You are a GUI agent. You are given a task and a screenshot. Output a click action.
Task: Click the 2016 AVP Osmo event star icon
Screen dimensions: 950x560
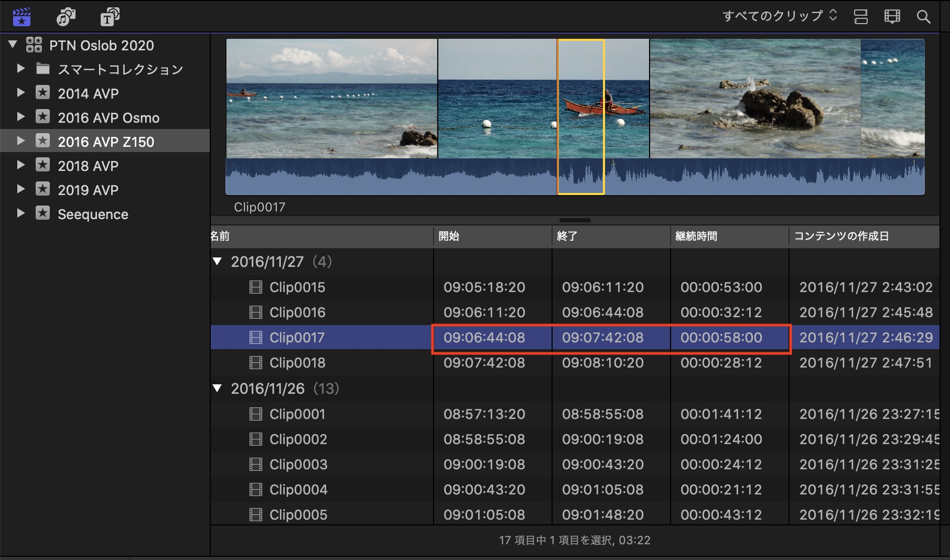[x=42, y=116]
